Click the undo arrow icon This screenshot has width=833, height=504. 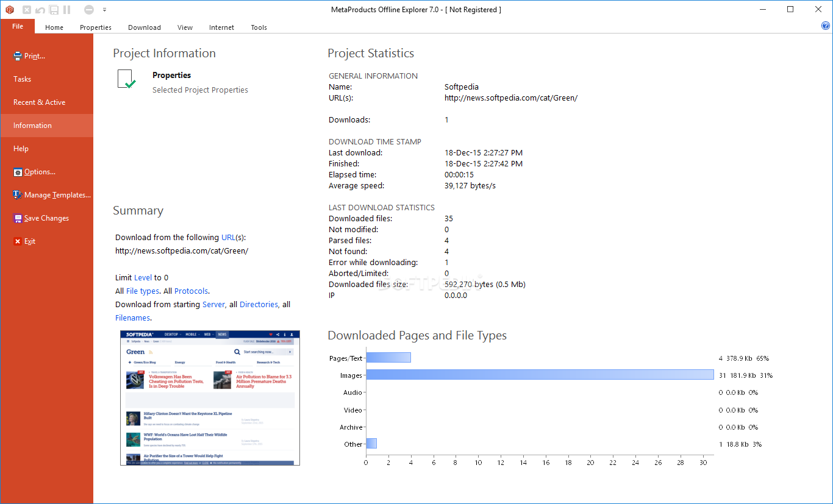tap(40, 10)
